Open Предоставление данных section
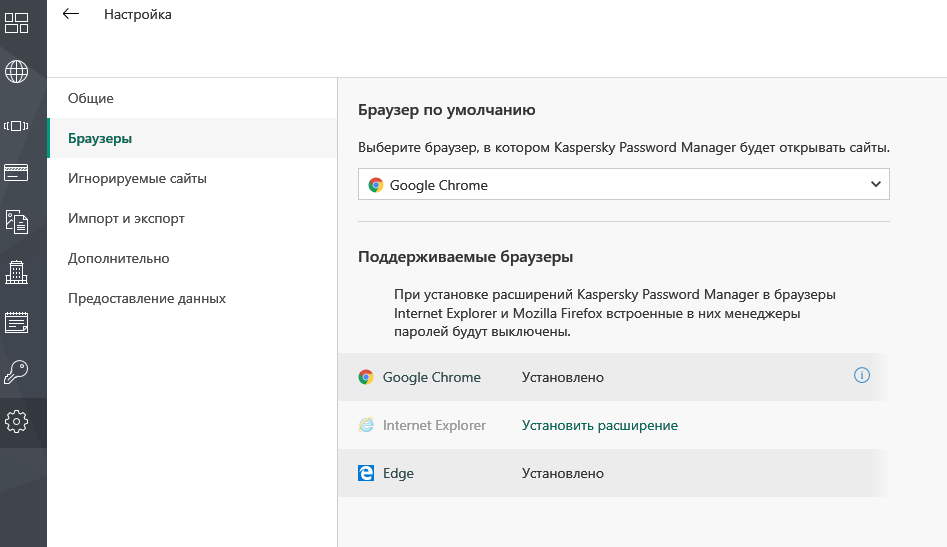The image size is (947, 547). point(146,298)
